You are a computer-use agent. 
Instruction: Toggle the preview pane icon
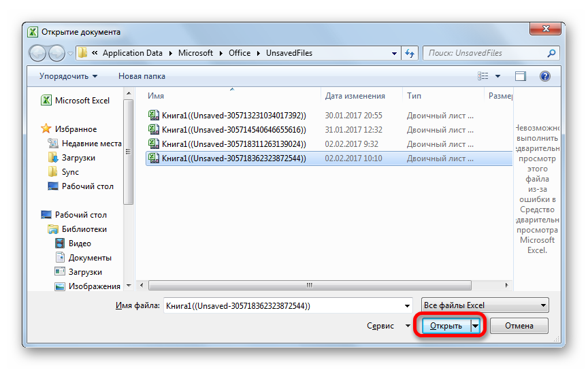[521, 76]
